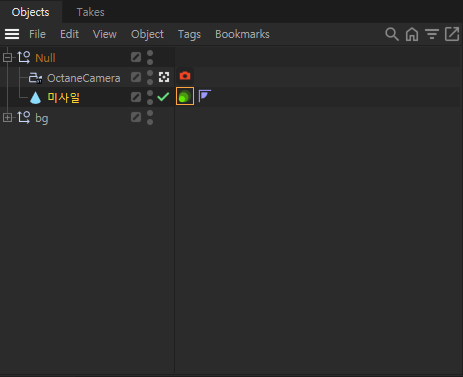Collapse the Null object hierarchy
This screenshot has height=377, width=463.
(7, 58)
